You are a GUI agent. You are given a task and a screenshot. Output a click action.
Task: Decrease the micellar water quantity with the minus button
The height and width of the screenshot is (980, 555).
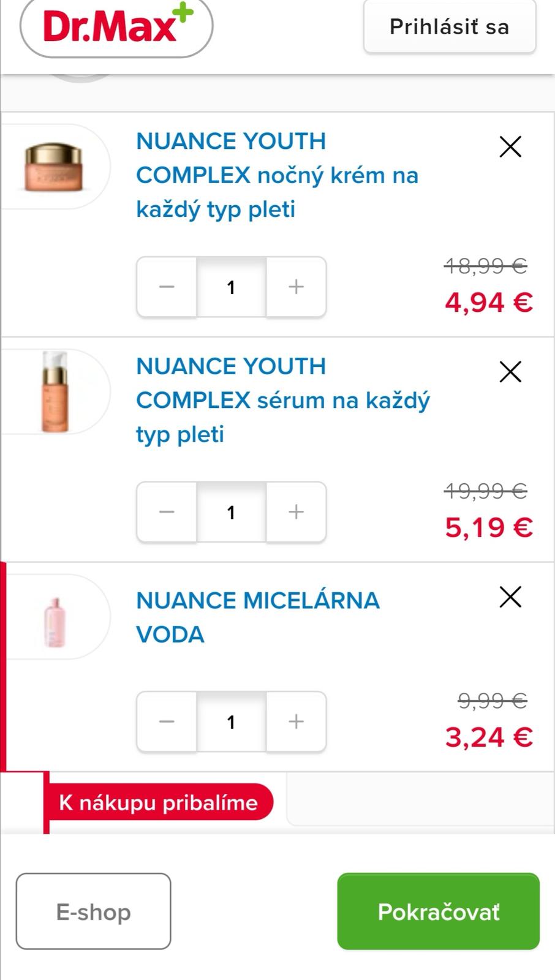click(167, 722)
